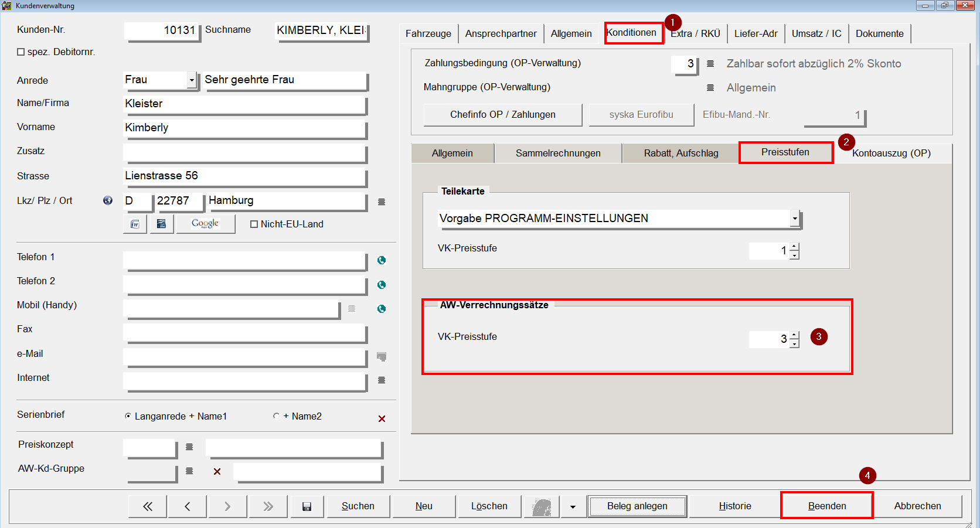Viewport: 980px width, 528px height.
Task: Open the Umsatz / IC tab
Action: (x=816, y=33)
